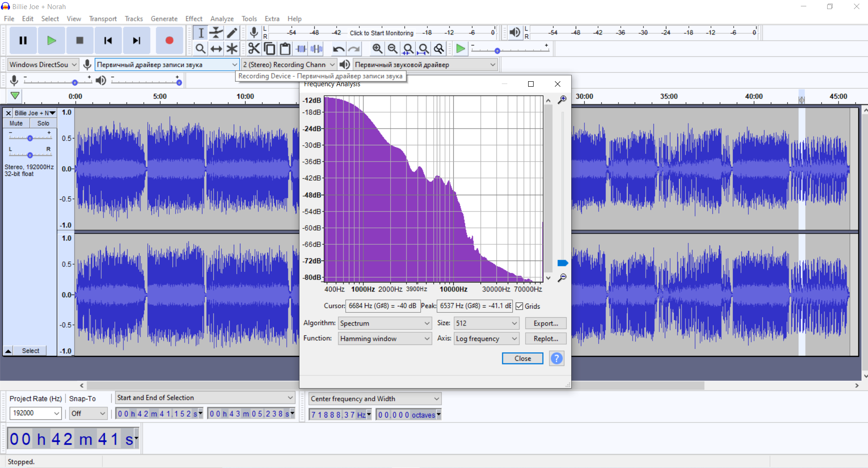The width and height of the screenshot is (868, 468).
Task: Toggle the Grids checkbox
Action: pos(520,306)
